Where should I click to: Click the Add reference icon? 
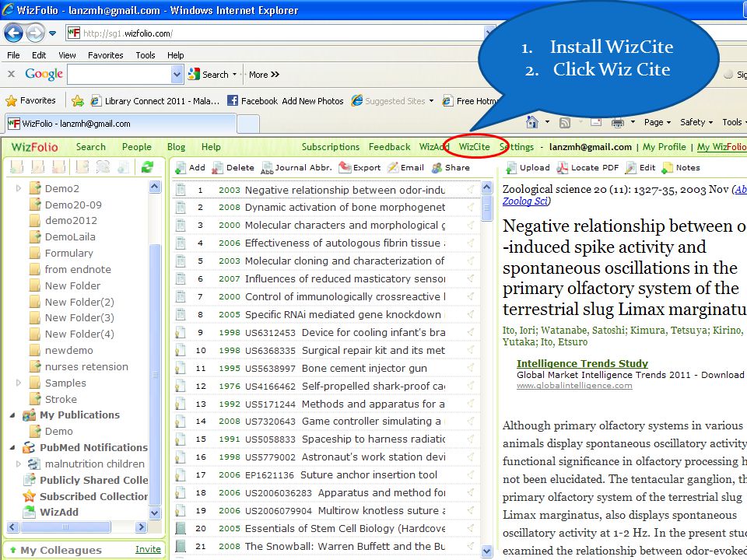tap(180, 168)
